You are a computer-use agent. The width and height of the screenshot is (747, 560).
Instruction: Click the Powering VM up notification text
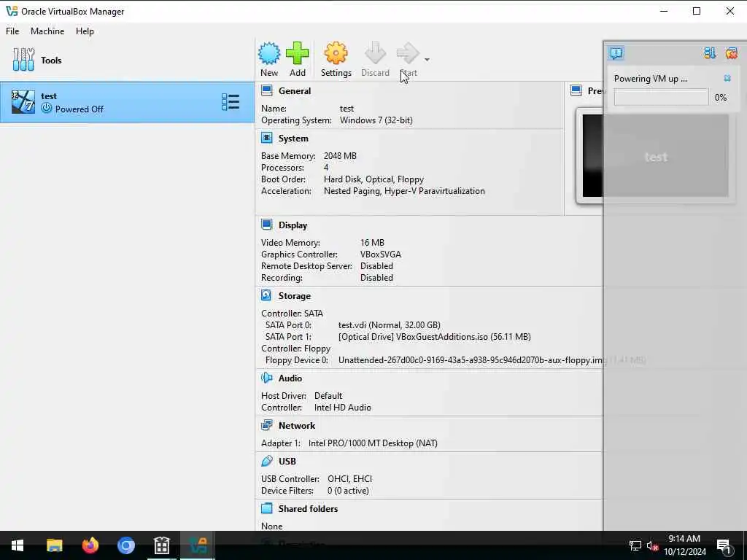pyautogui.click(x=650, y=79)
